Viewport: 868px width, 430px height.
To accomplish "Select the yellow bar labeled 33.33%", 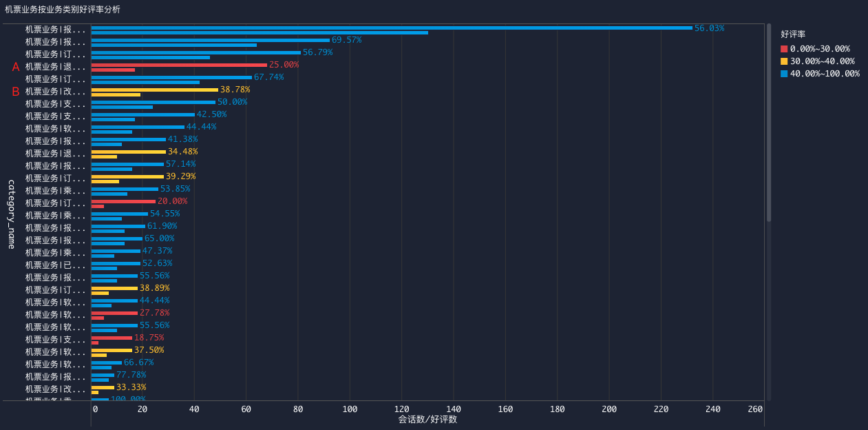I will coord(103,387).
